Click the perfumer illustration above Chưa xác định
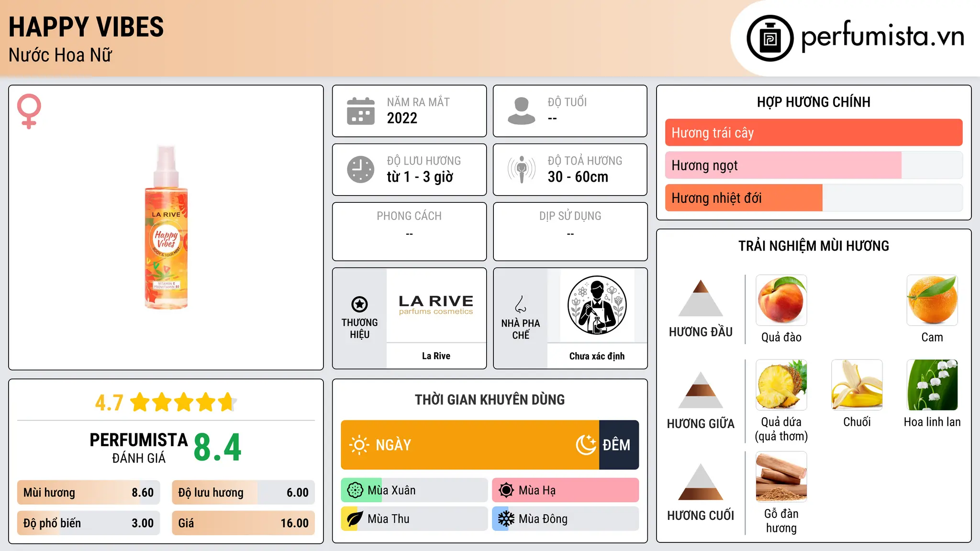 click(x=597, y=305)
